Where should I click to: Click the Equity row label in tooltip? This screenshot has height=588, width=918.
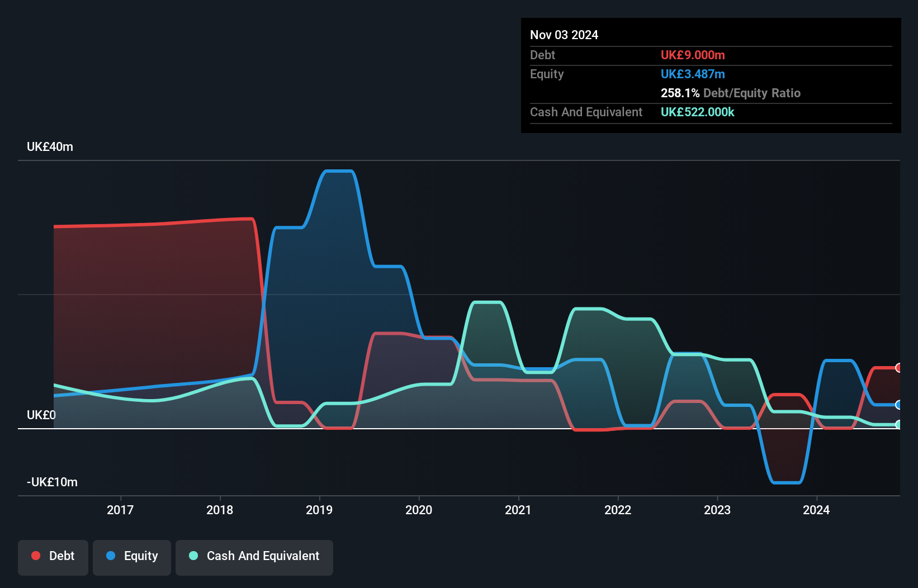coord(547,74)
